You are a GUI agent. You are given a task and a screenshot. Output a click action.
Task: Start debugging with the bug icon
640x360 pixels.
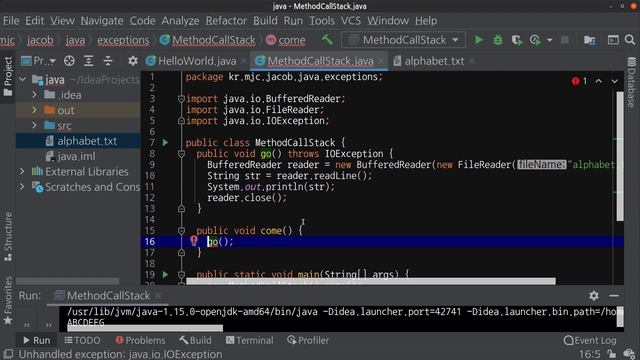click(x=498, y=40)
